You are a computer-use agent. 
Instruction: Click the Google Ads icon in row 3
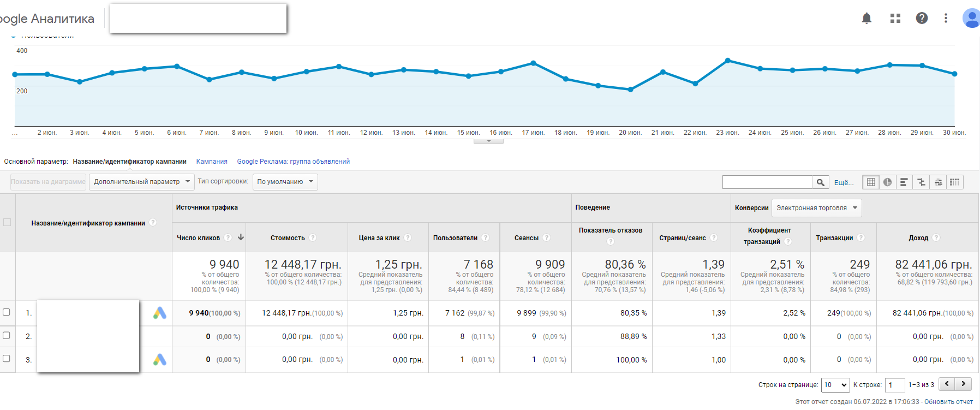coord(160,360)
